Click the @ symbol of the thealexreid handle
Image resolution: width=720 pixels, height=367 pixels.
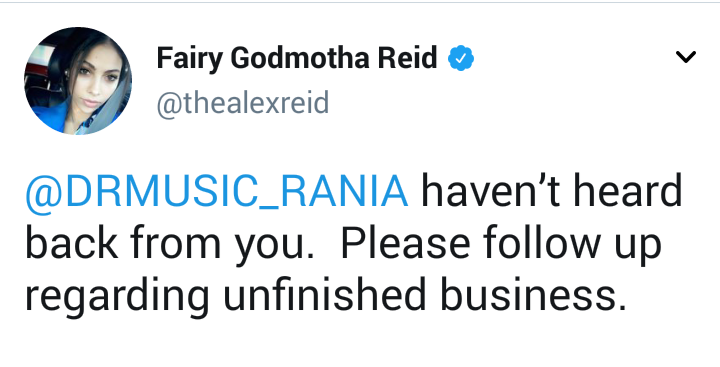pyautogui.click(x=170, y=105)
